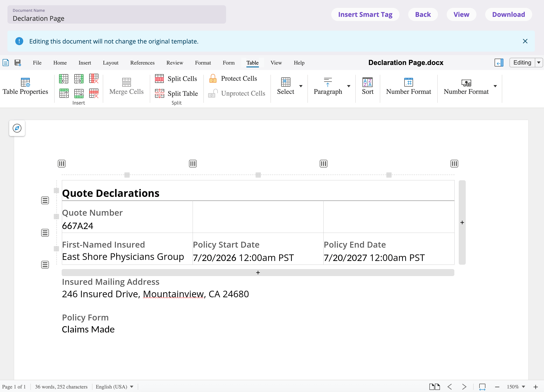The image size is (544, 392).
Task: Open Table Properties dialog
Action: 25,86
